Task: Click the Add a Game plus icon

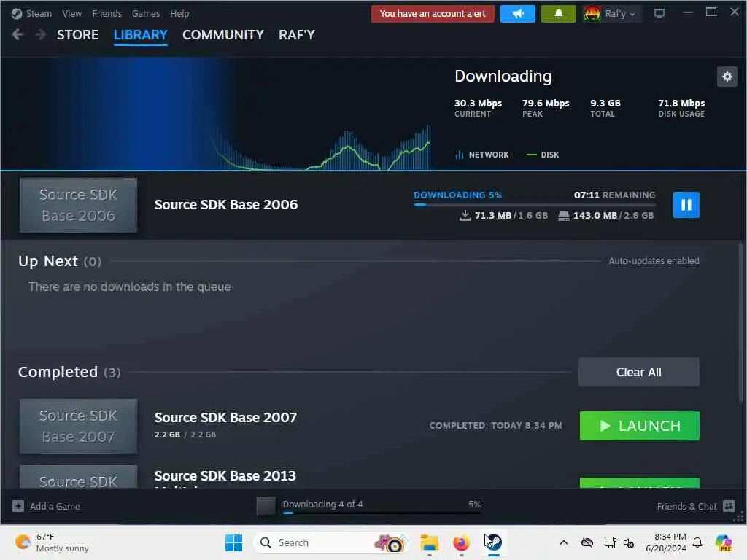Action: 18,506
